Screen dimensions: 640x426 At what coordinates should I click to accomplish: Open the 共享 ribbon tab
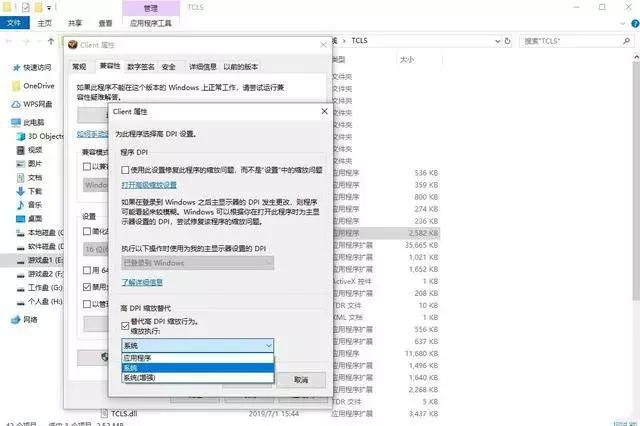tap(75, 23)
